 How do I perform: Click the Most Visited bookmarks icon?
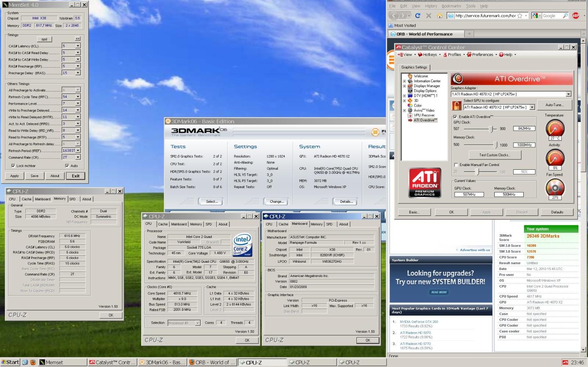pyautogui.click(x=391, y=26)
